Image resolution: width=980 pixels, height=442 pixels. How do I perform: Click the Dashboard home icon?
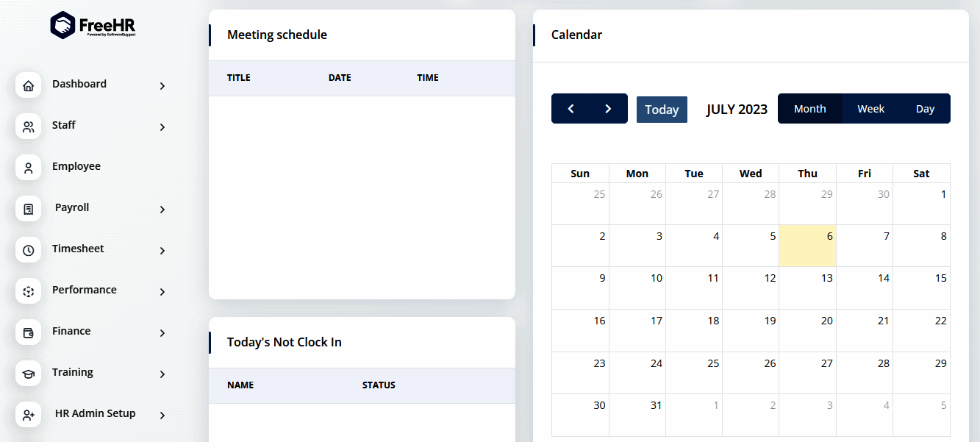coord(29,85)
